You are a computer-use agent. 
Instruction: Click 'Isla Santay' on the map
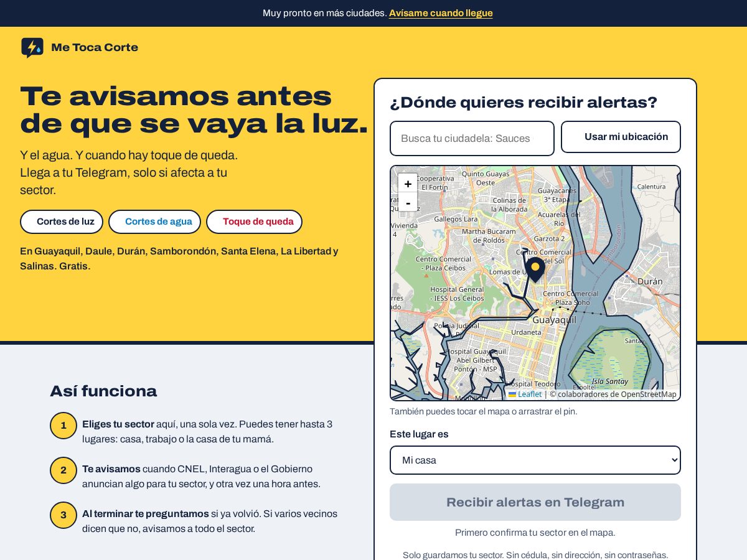coord(609,381)
